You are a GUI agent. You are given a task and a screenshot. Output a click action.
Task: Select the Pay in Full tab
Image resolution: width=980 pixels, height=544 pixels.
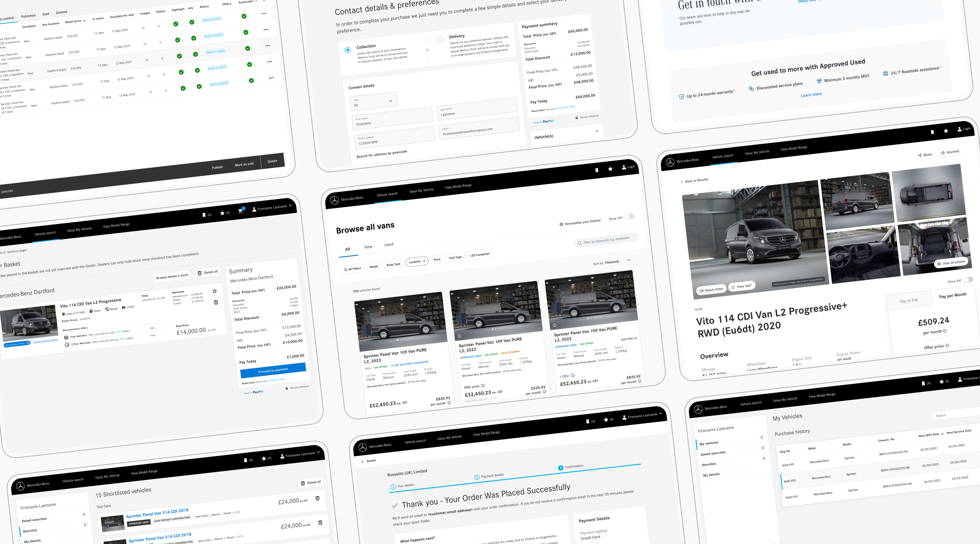pos(909,300)
